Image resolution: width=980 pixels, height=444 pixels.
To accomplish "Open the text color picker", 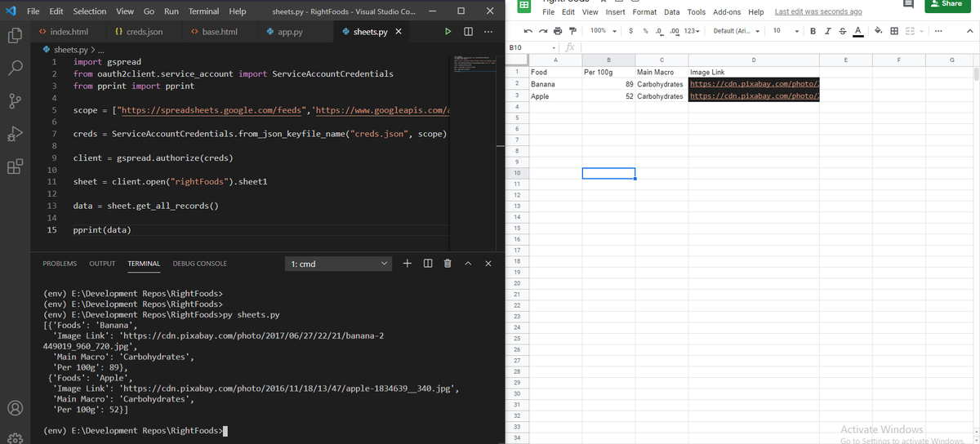I will [857, 30].
